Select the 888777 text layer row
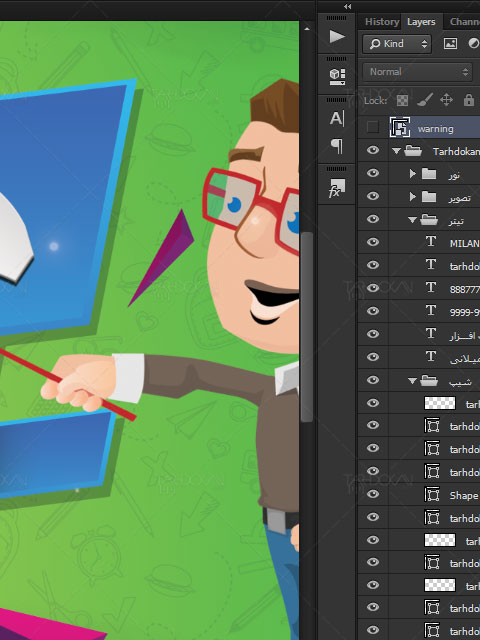The image size is (480, 640). click(419, 288)
